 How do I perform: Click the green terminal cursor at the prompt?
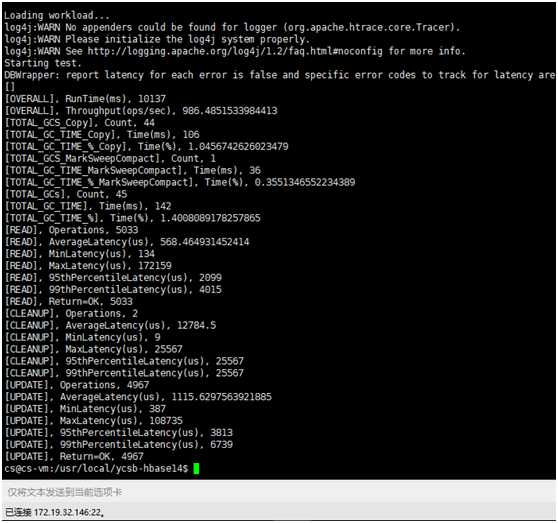[196, 468]
